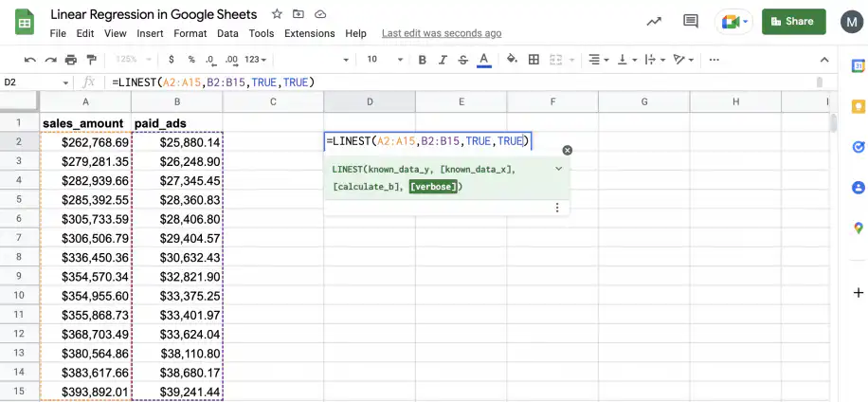Image resolution: width=868 pixels, height=402 pixels.
Task: Open the zoom level 125% dropdown
Action: pyautogui.click(x=134, y=59)
